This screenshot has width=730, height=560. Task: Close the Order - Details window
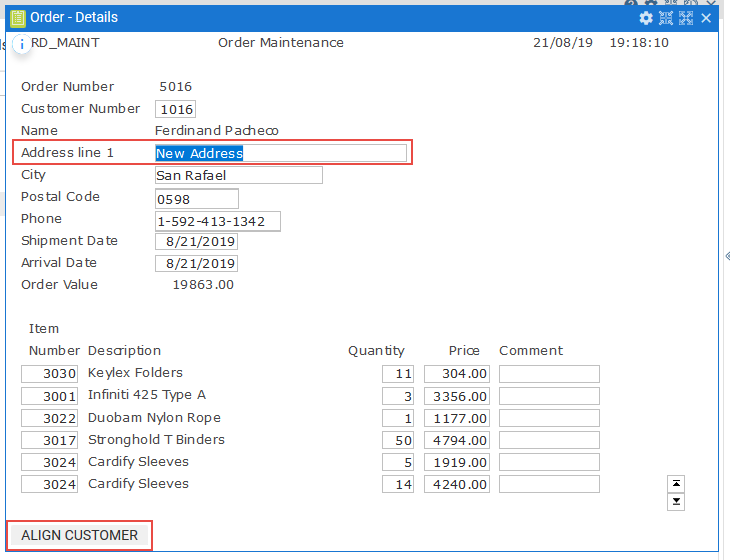click(x=706, y=18)
